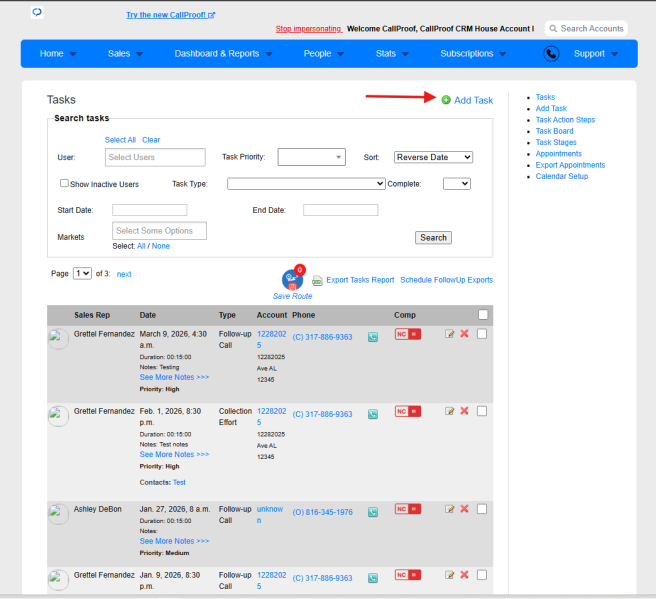Check the select-all box in table header
Viewport: 656px width, 599px height.
483,315
